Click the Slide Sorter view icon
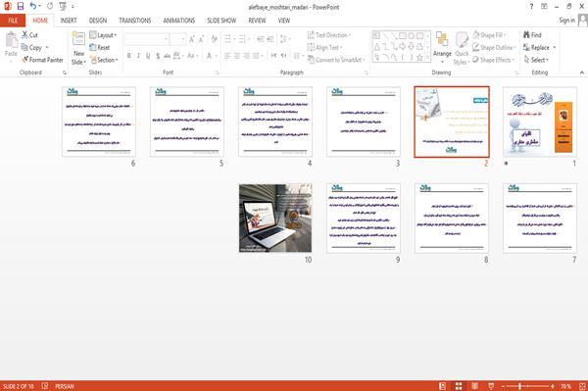This screenshot has height=391, width=588. [x=459, y=386]
